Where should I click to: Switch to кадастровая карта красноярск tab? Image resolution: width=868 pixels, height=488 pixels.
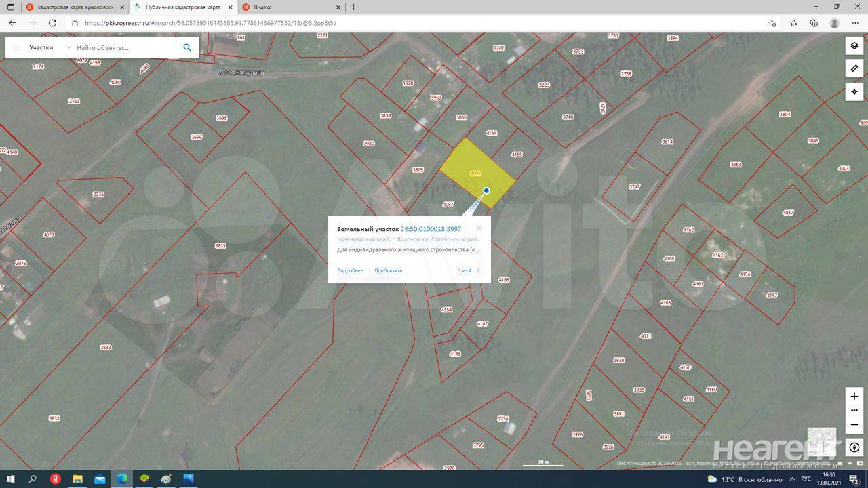(x=75, y=7)
